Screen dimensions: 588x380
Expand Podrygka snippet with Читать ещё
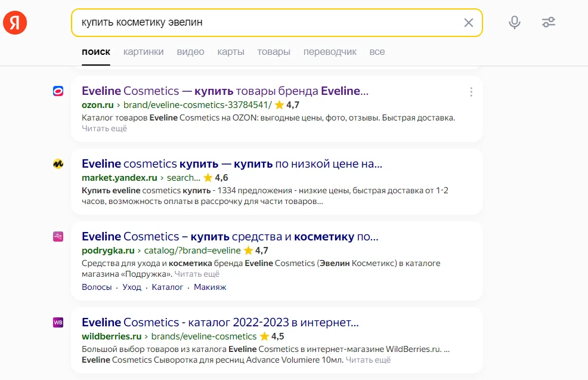(197, 274)
